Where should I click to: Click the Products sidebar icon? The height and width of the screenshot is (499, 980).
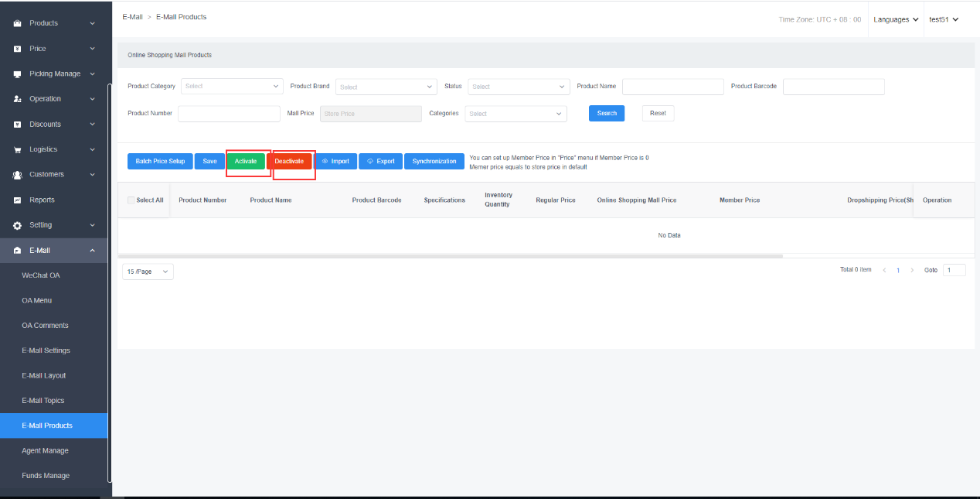click(17, 23)
